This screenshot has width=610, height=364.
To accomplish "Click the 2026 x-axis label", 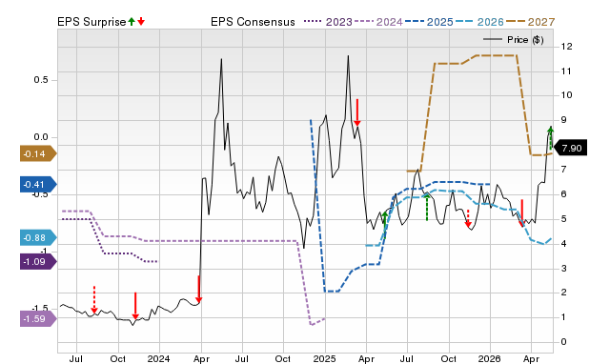I will click(489, 358).
